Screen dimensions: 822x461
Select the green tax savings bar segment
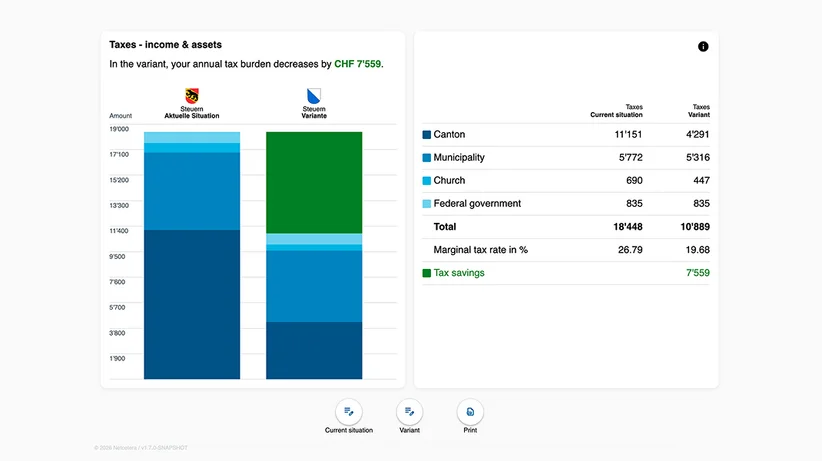(x=314, y=183)
